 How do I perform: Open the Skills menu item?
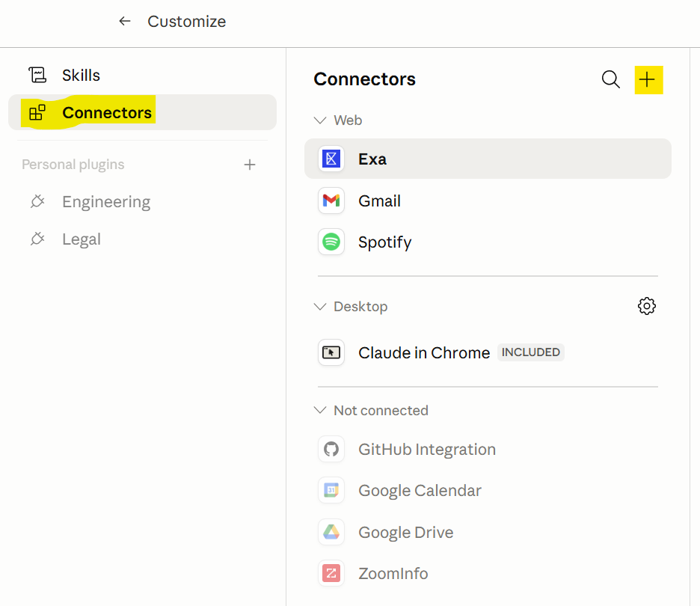(x=142, y=75)
